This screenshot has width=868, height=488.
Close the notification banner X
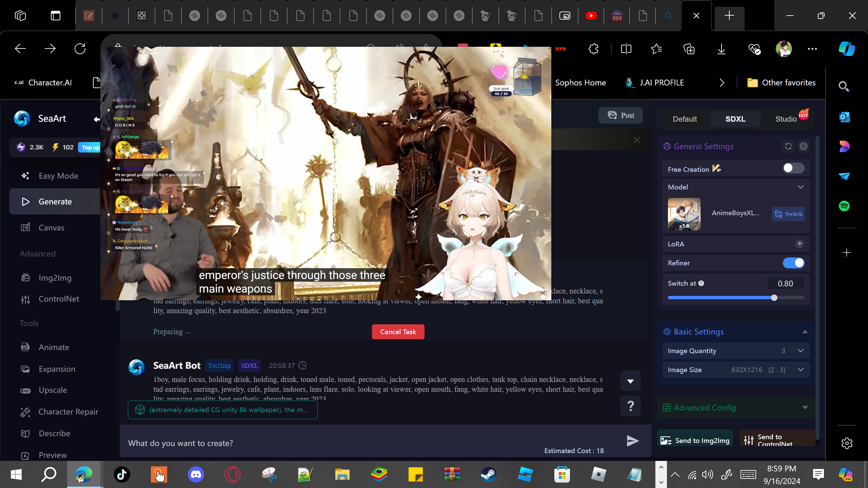(637, 140)
